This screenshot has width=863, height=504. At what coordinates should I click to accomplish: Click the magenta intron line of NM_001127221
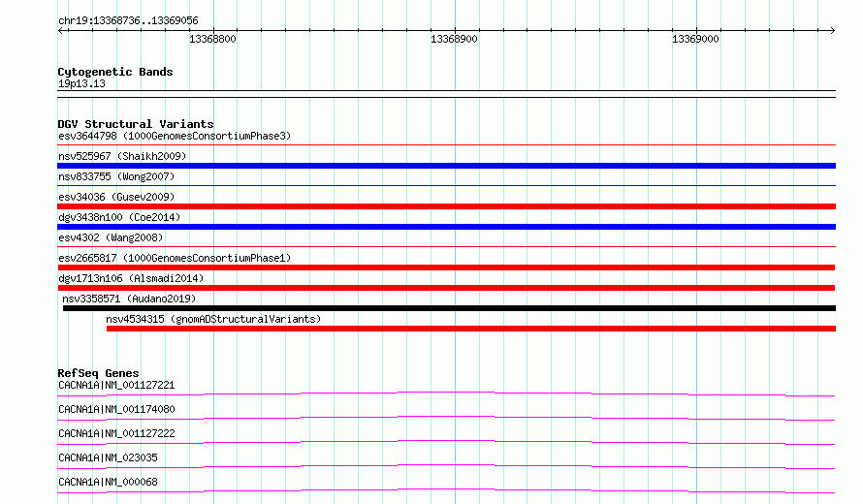(x=446, y=394)
